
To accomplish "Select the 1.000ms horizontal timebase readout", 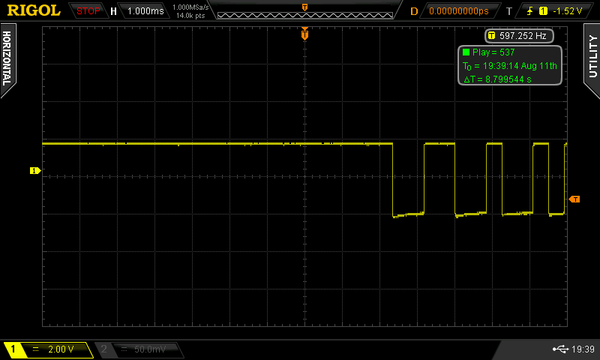I will pos(145,11).
